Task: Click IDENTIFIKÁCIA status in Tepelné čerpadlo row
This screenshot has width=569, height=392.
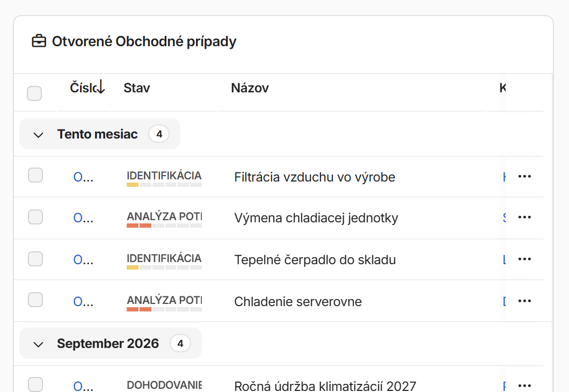Action: [x=164, y=258]
